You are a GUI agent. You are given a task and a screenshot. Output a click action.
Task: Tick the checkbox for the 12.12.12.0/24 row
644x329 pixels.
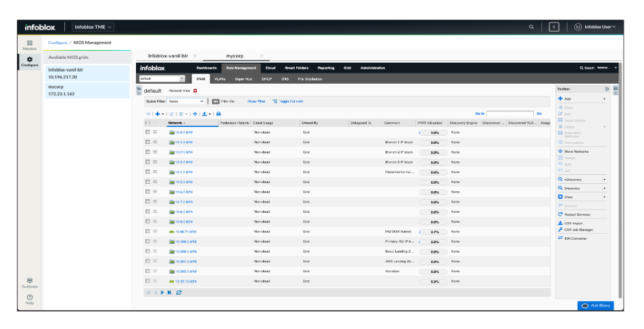coord(148,281)
